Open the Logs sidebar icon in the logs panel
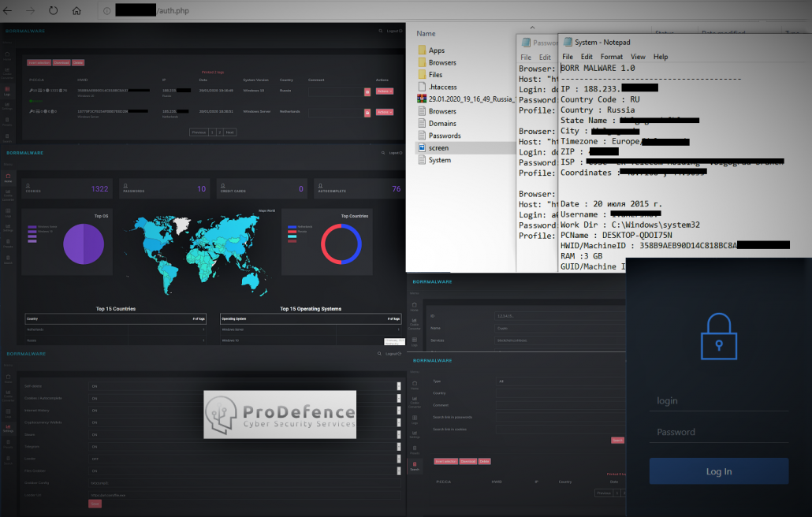 (7, 91)
